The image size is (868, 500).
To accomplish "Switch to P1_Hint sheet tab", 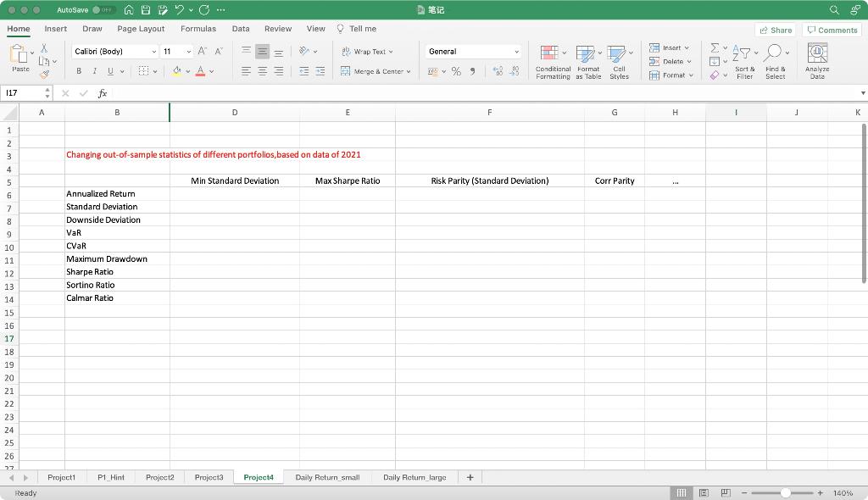I will (x=111, y=477).
